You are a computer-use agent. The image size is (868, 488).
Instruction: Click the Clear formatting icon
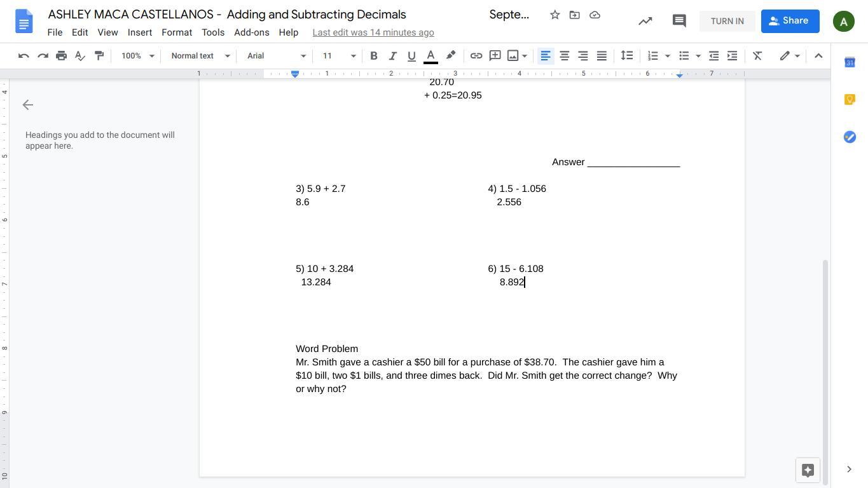coord(757,56)
